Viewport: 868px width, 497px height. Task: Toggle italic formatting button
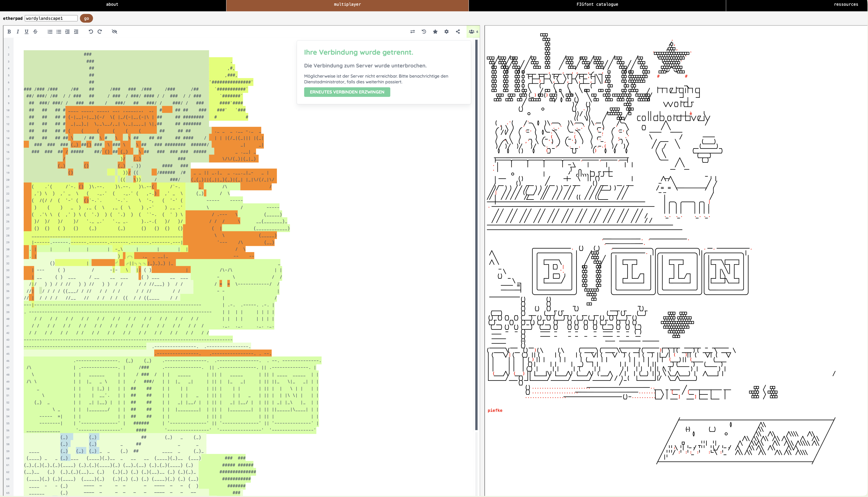18,32
